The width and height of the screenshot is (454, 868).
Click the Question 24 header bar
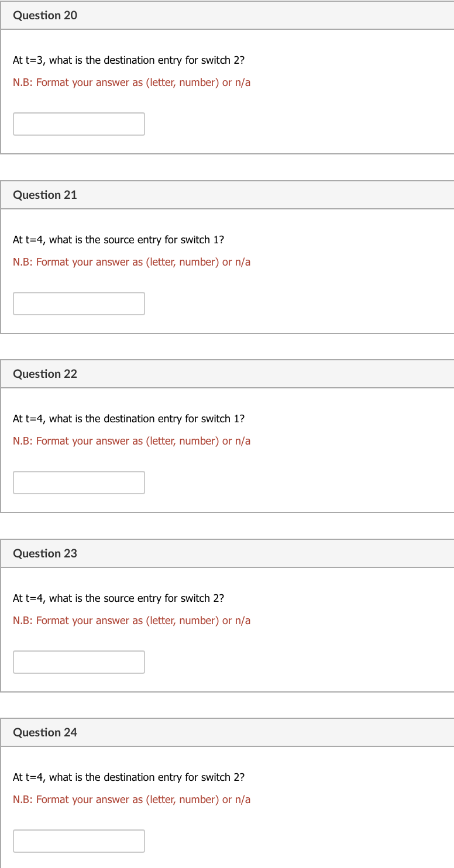[x=227, y=732]
